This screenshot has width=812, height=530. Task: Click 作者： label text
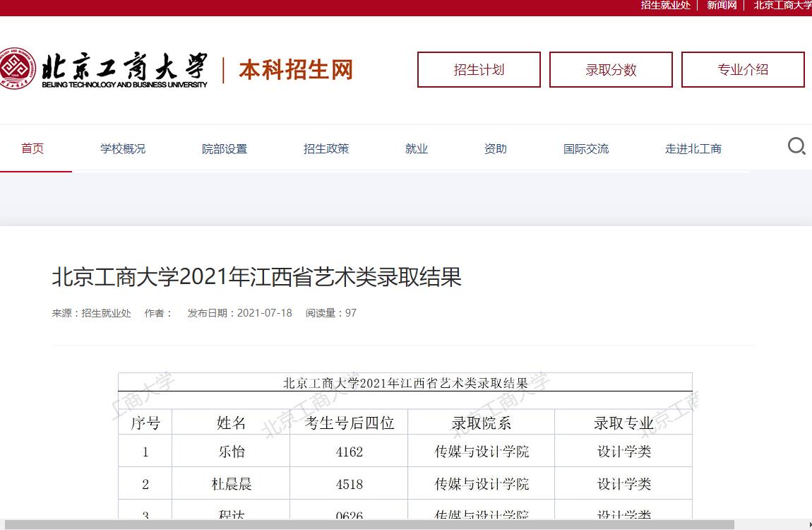coord(158,313)
